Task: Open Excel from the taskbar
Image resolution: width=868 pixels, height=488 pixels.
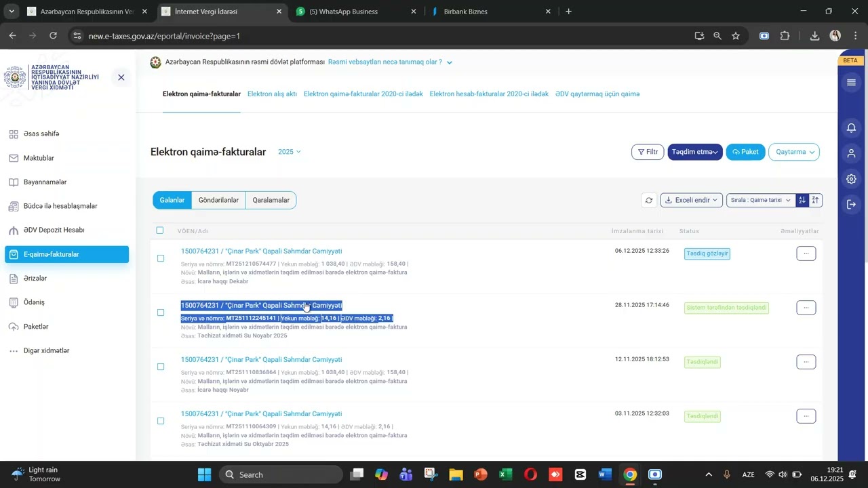Action: click(506, 474)
